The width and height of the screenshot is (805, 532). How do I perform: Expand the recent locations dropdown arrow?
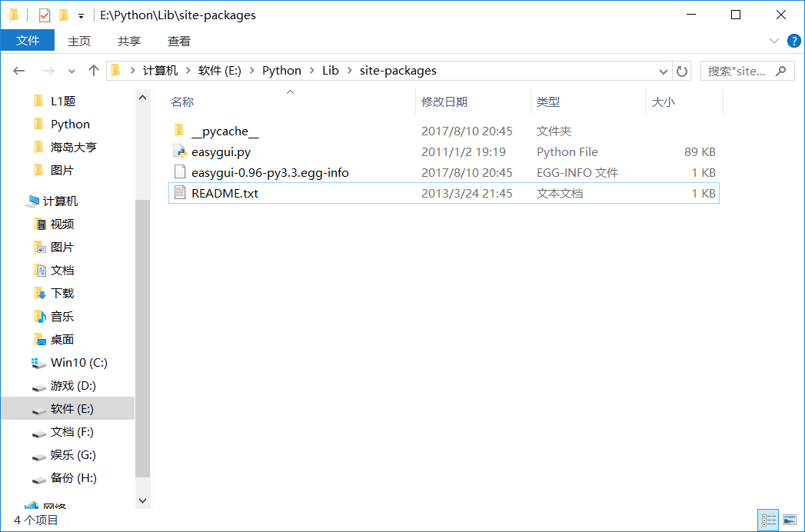point(72,71)
